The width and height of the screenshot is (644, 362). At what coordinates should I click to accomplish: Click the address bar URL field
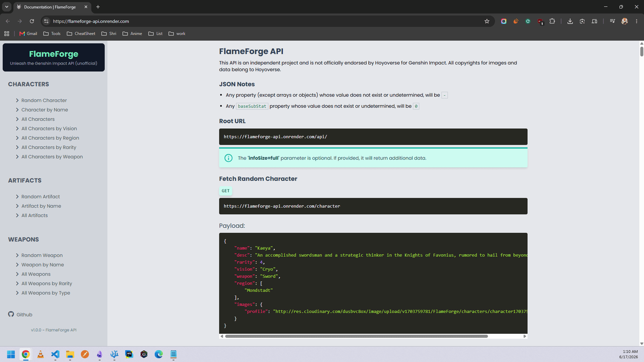[x=267, y=21]
